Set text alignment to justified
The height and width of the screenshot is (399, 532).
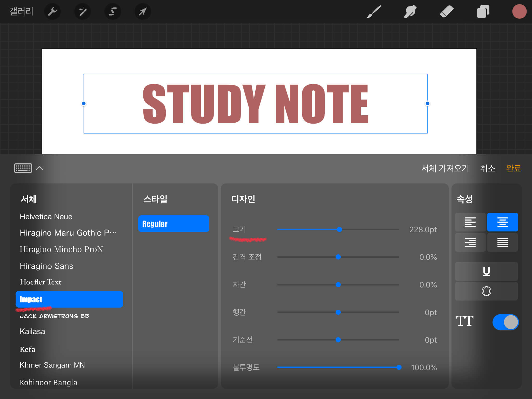pos(502,242)
